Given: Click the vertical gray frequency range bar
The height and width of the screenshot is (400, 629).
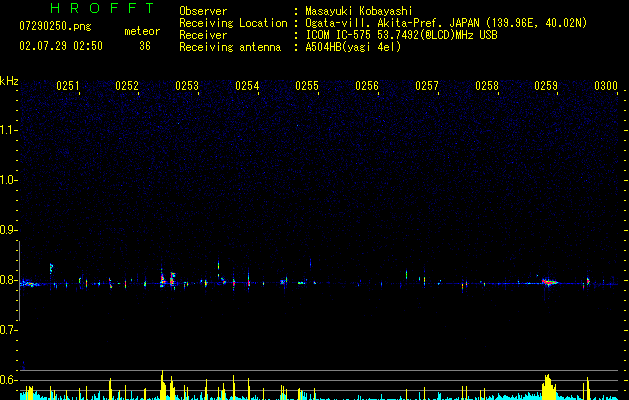Looking at the screenshot, I should tap(19, 281).
